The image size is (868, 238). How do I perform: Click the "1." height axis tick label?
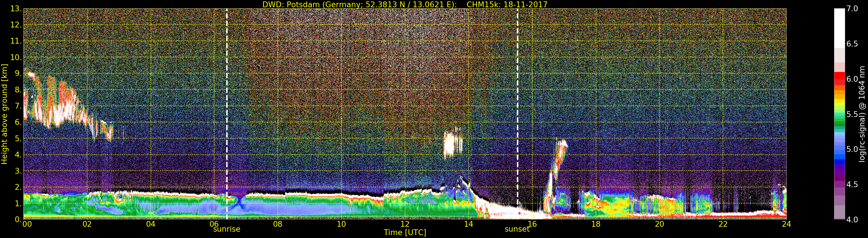click(18, 203)
